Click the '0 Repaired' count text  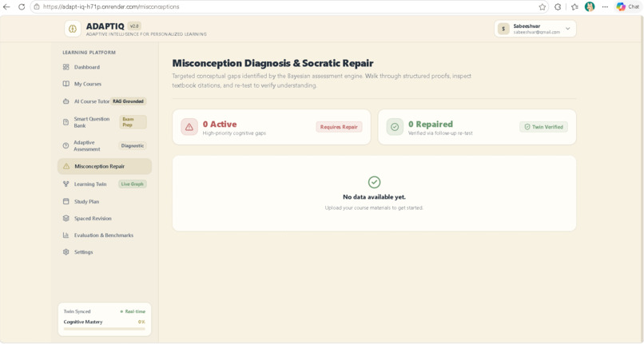[x=431, y=124]
